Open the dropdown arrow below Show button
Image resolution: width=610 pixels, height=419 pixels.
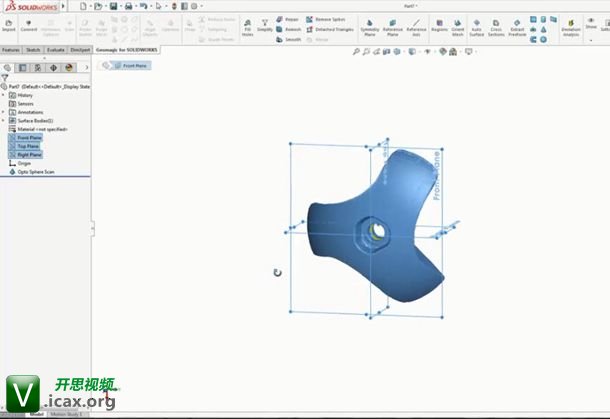click(x=591, y=40)
